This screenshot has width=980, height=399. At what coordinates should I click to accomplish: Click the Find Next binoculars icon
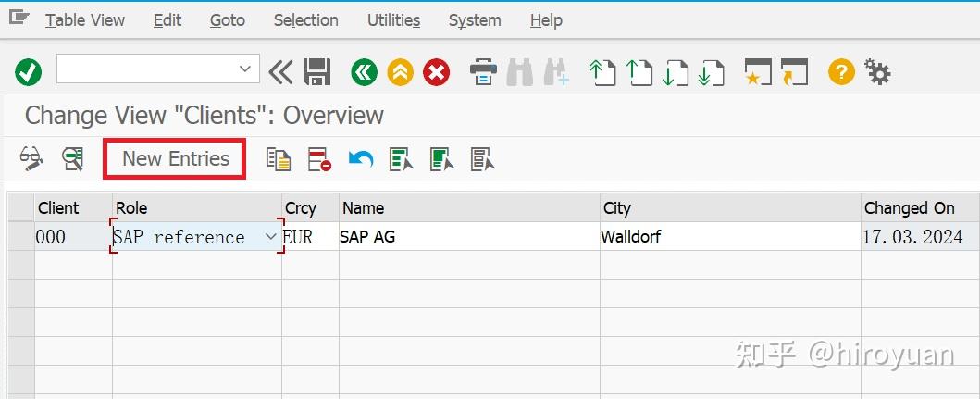[x=555, y=72]
